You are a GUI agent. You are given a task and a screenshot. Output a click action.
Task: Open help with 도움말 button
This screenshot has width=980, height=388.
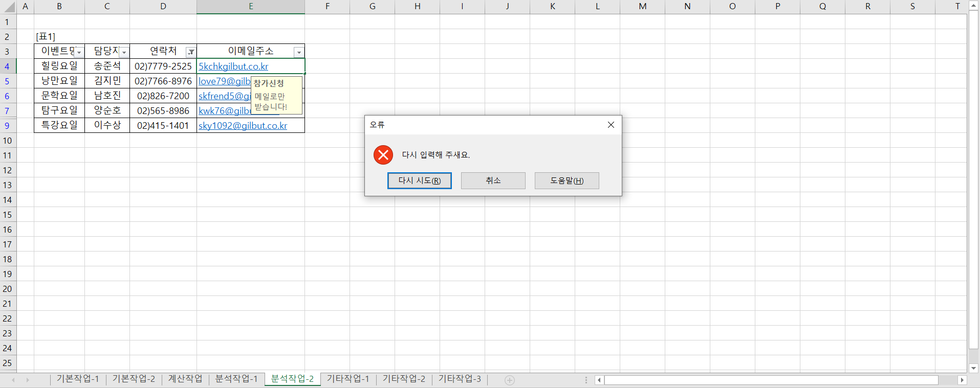click(567, 180)
